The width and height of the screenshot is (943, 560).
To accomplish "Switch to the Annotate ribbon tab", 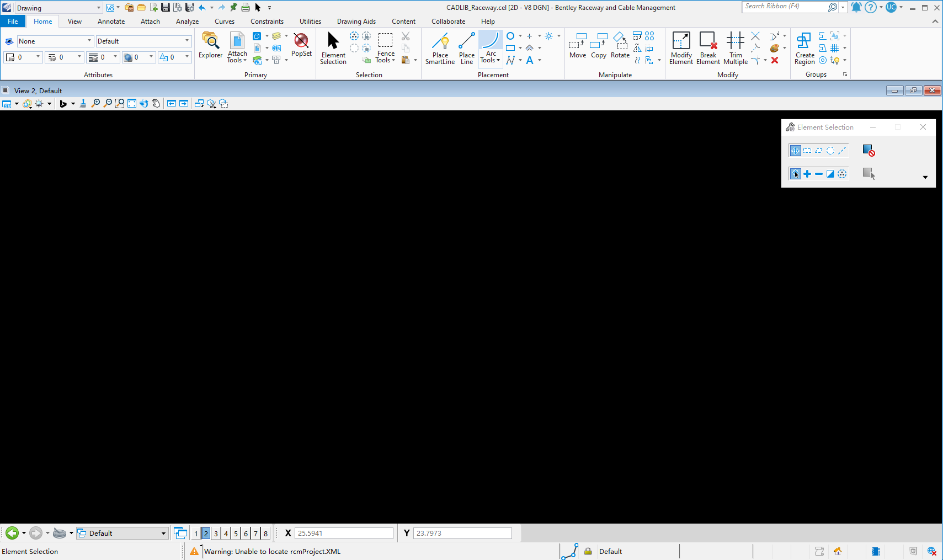I will [x=111, y=22].
